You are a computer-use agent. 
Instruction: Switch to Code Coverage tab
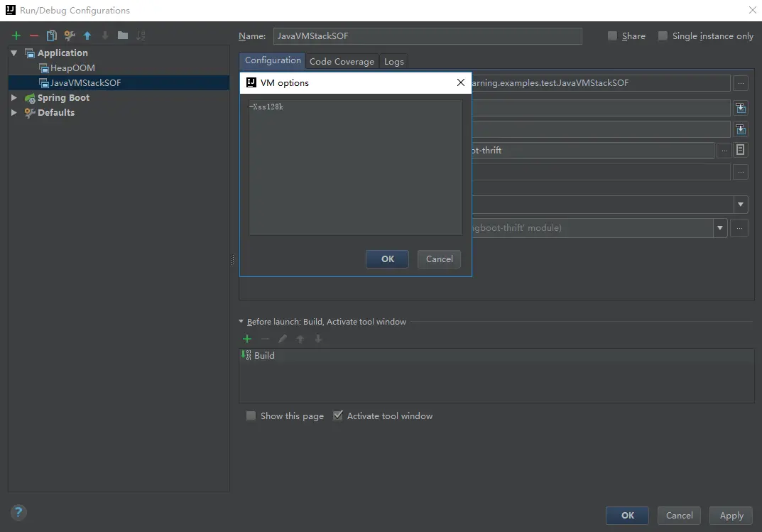tap(342, 62)
